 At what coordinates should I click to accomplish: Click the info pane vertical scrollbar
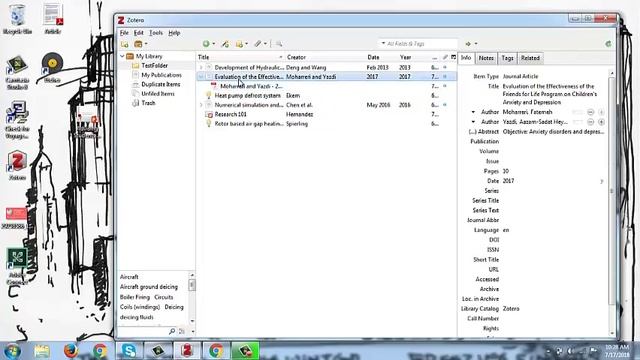pos(611,203)
